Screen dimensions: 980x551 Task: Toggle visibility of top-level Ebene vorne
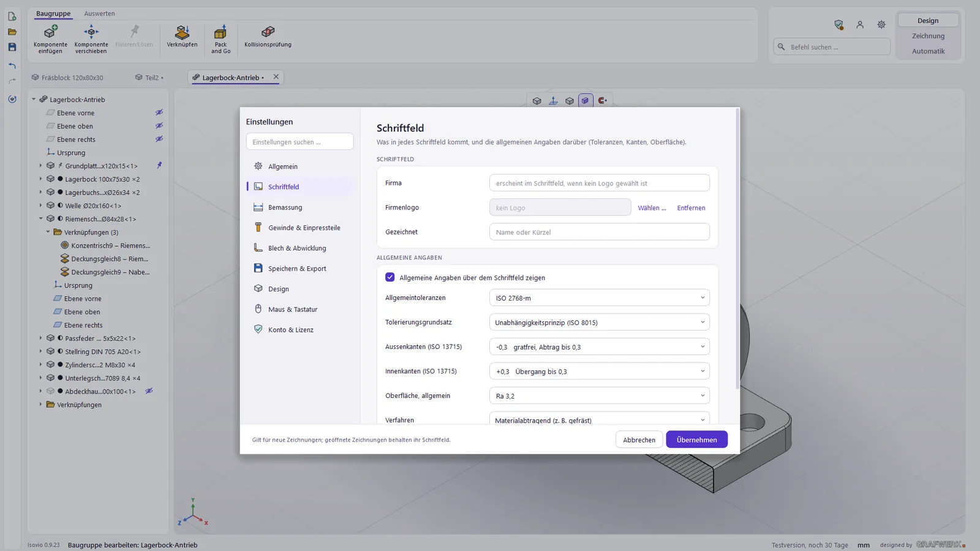(159, 113)
